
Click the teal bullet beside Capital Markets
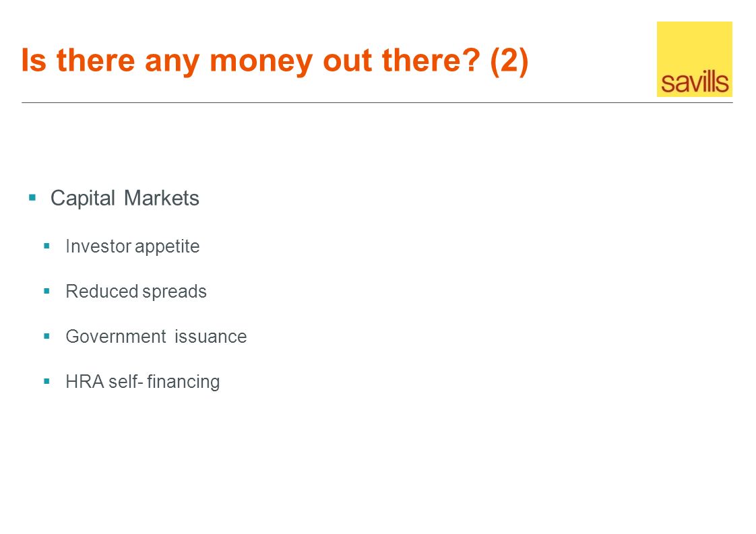32,197
